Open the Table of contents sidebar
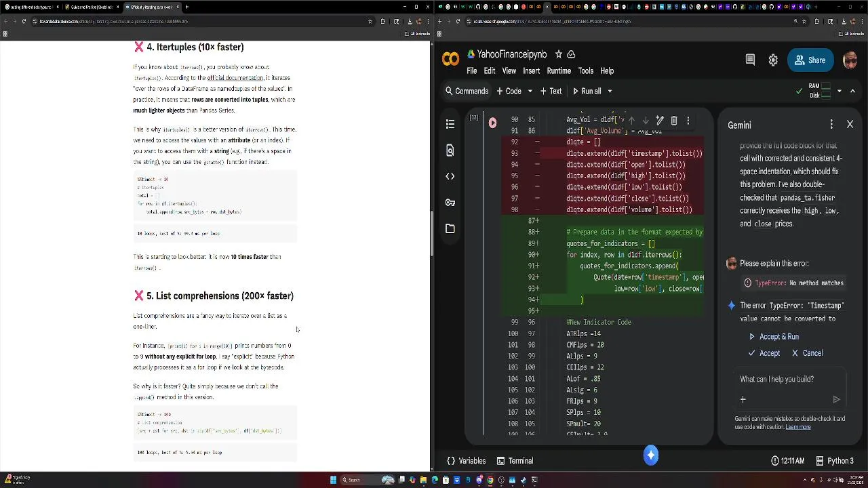Viewport: 868px width, 488px height. (x=450, y=124)
